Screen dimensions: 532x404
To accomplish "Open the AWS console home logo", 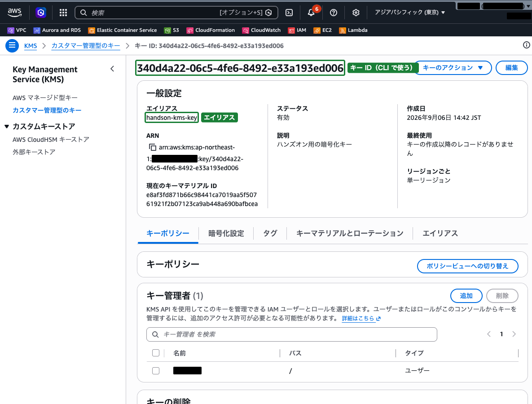I will 14,13.
